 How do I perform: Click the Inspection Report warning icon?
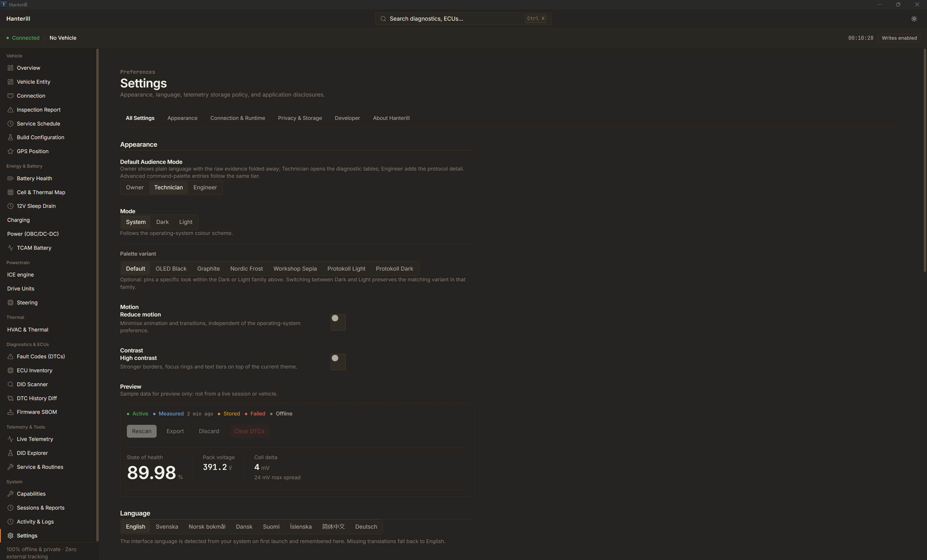[10, 110]
